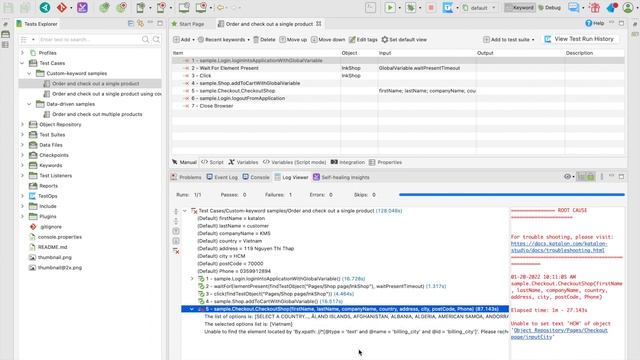
Task: Click show failed only icon in log viewer
Action: point(176,251)
